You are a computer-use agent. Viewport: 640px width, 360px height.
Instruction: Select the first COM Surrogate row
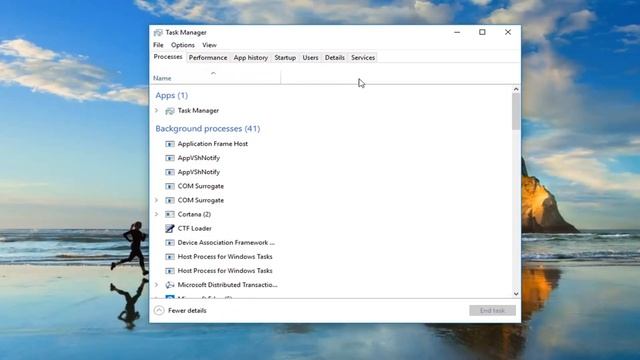pos(331,186)
